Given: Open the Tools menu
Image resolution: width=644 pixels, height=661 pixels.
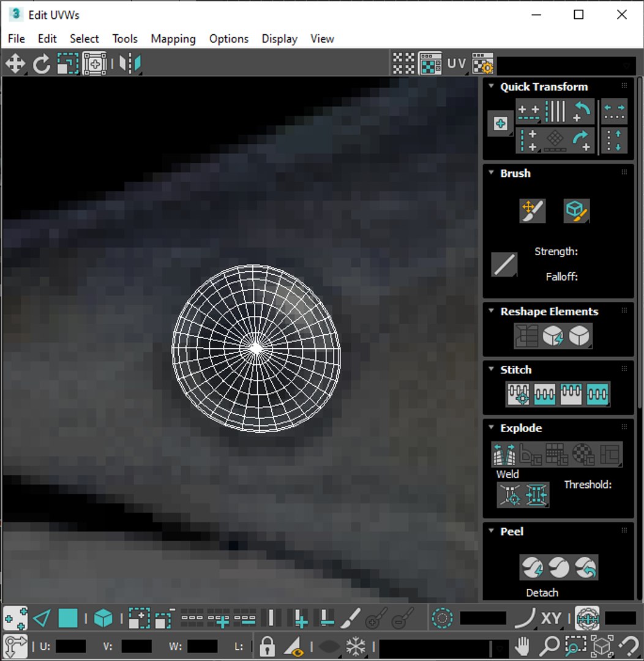Looking at the screenshot, I should point(125,39).
